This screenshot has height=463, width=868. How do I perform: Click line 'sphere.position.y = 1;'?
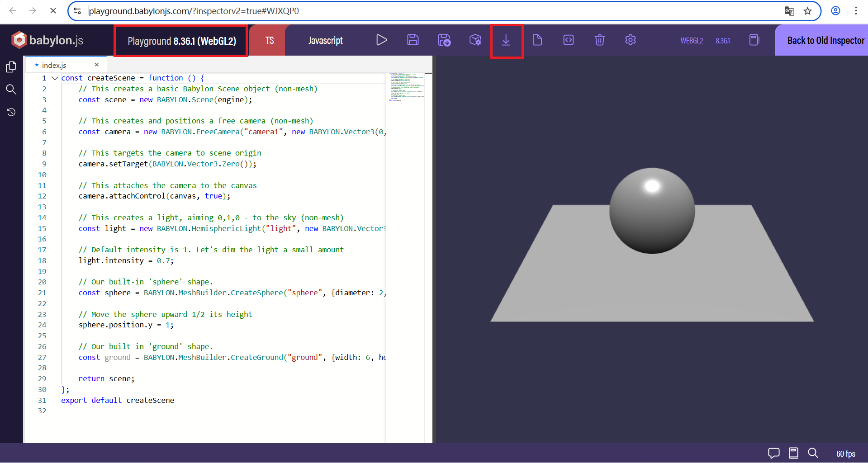[x=126, y=325]
